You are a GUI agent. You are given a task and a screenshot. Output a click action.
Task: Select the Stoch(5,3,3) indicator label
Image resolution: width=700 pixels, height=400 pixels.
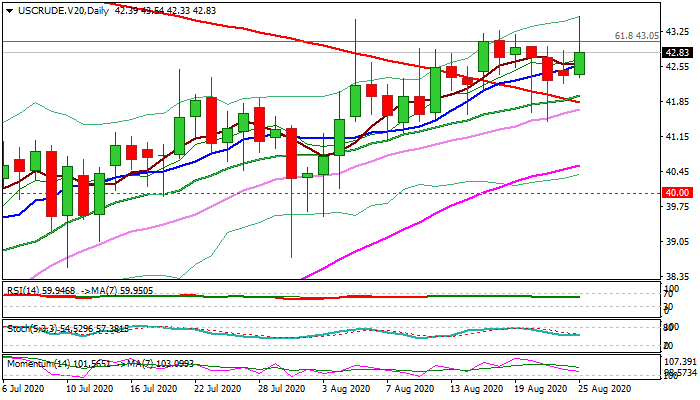32,329
